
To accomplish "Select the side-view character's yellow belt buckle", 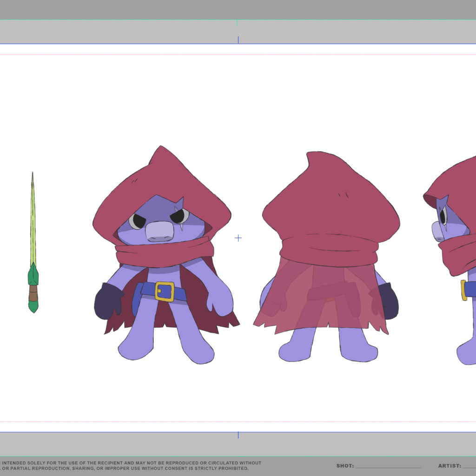I will pos(463,290).
